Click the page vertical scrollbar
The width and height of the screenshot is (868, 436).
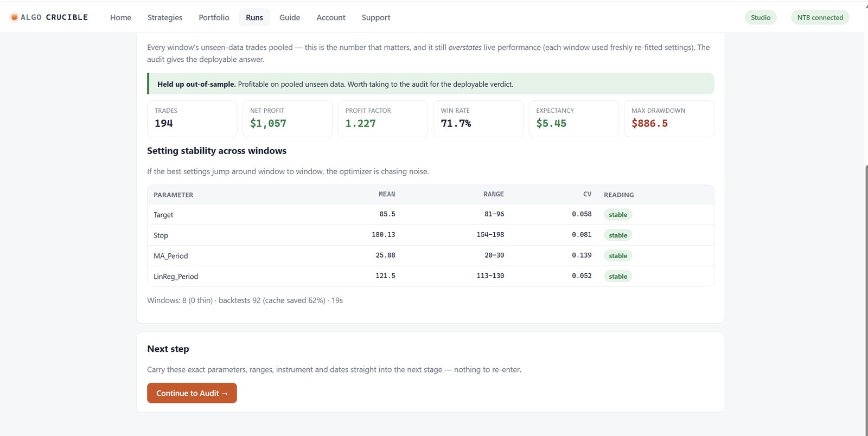tap(866, 299)
